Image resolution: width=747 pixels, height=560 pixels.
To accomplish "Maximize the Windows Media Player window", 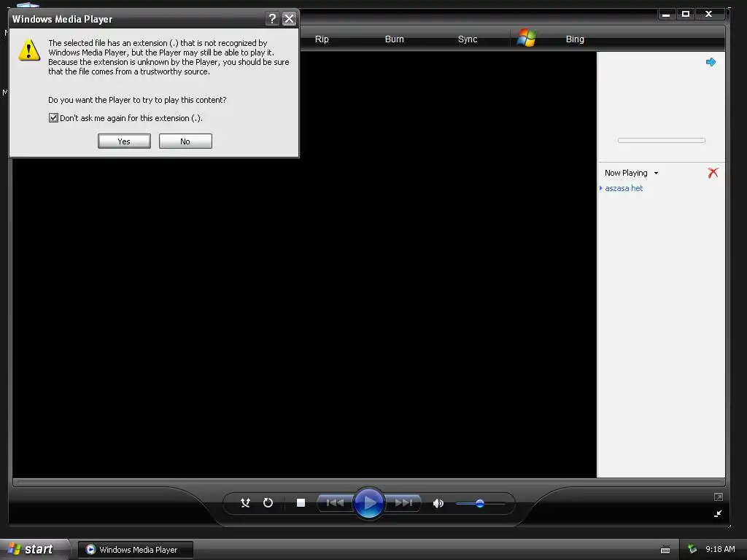I will pyautogui.click(x=686, y=14).
